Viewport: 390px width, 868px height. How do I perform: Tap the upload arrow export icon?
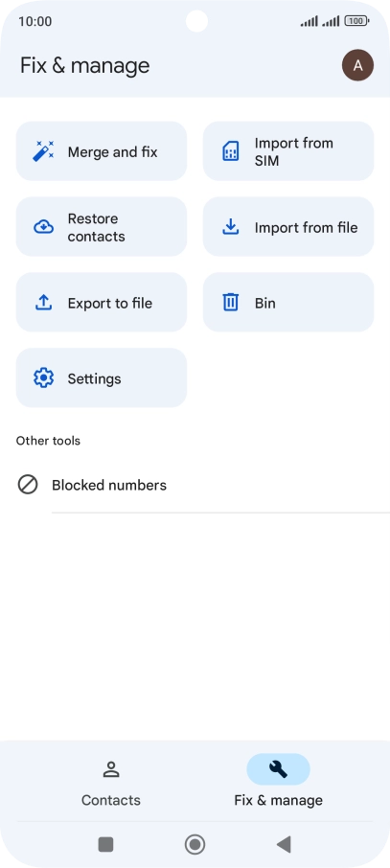pos(43,302)
